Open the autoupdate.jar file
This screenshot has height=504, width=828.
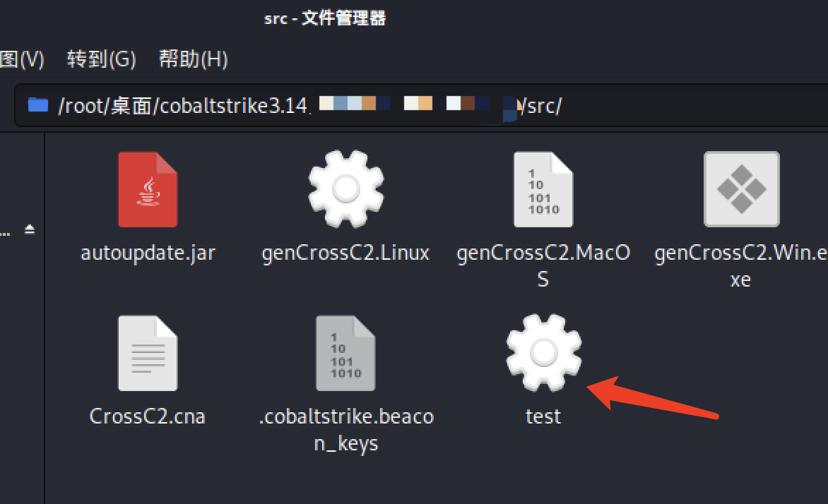click(x=148, y=188)
